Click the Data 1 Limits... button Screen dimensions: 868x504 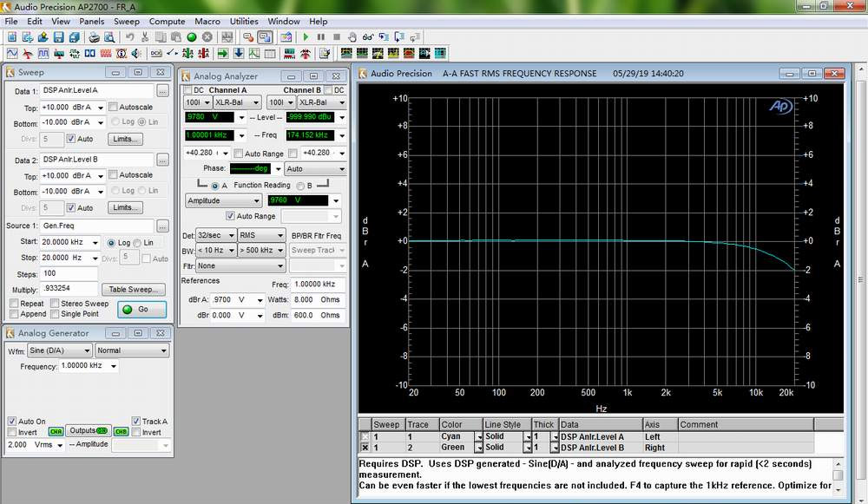pyautogui.click(x=125, y=139)
